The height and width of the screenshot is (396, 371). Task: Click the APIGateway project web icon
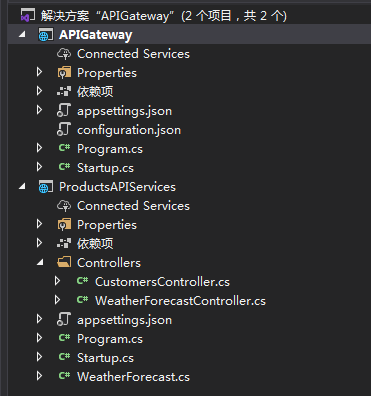pos(46,35)
